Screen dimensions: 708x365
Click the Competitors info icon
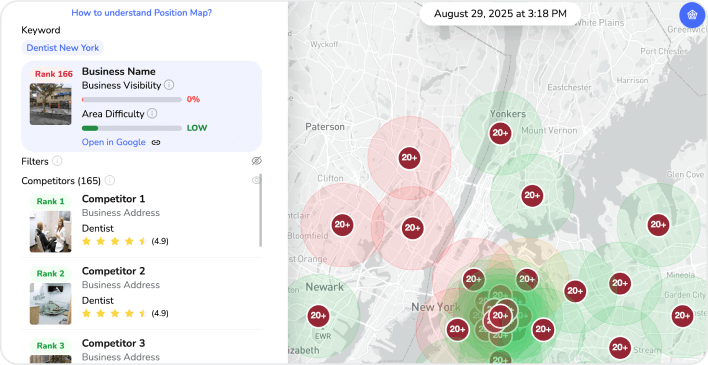[110, 180]
